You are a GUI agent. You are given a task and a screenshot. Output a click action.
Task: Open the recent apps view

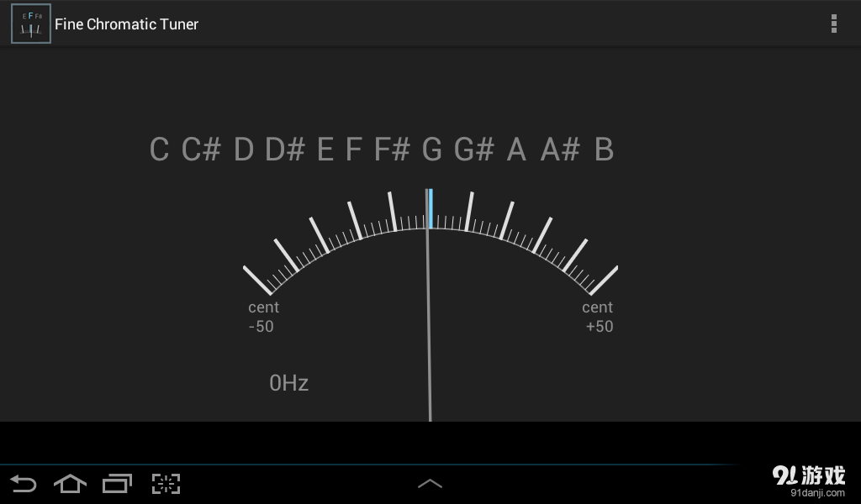tap(117, 483)
